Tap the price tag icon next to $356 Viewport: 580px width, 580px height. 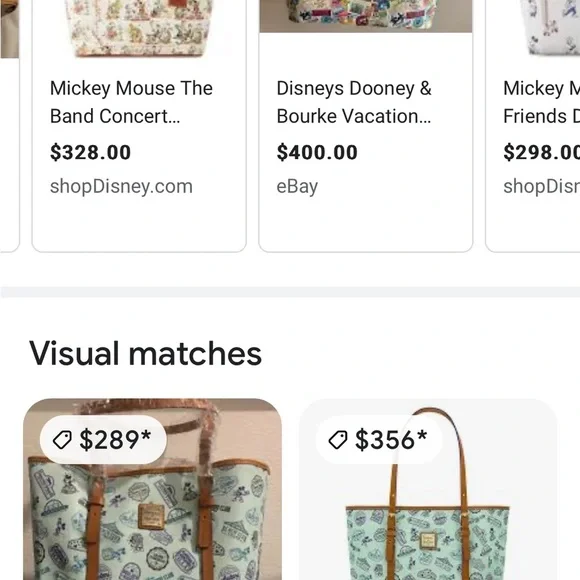coord(338,440)
